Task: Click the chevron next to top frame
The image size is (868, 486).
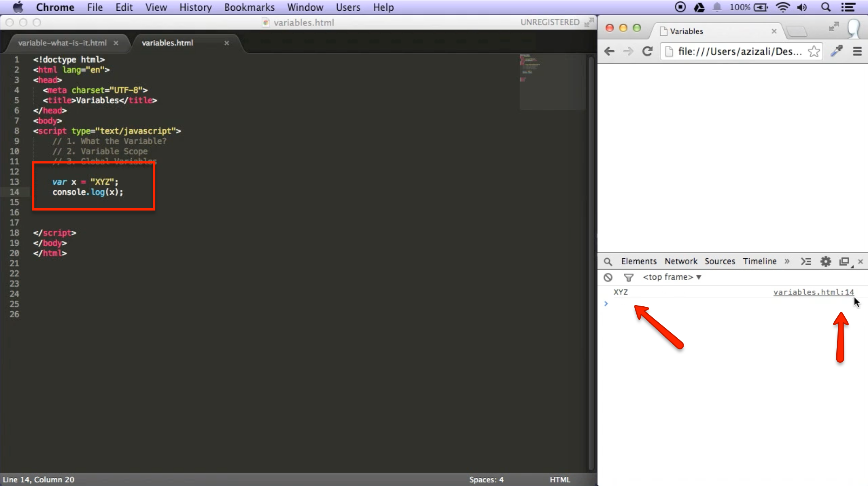Action: [x=699, y=277]
